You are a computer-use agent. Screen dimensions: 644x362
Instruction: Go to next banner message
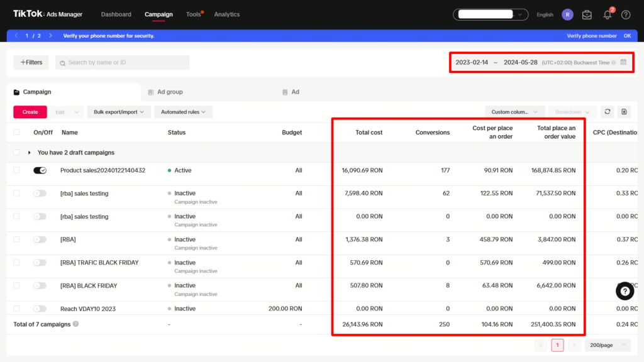[50, 36]
